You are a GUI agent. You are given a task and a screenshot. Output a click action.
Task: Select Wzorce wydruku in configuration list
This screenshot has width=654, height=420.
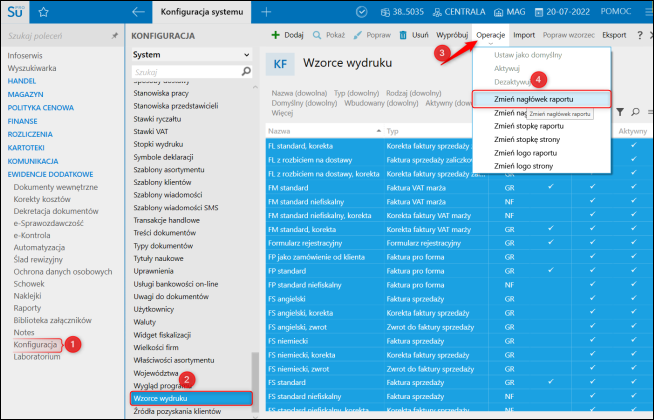tap(191, 398)
